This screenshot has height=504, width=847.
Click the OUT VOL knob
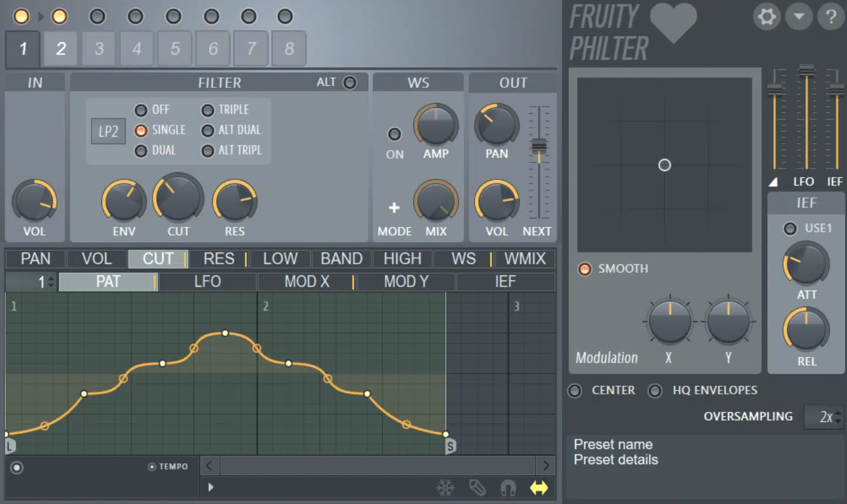(496, 201)
